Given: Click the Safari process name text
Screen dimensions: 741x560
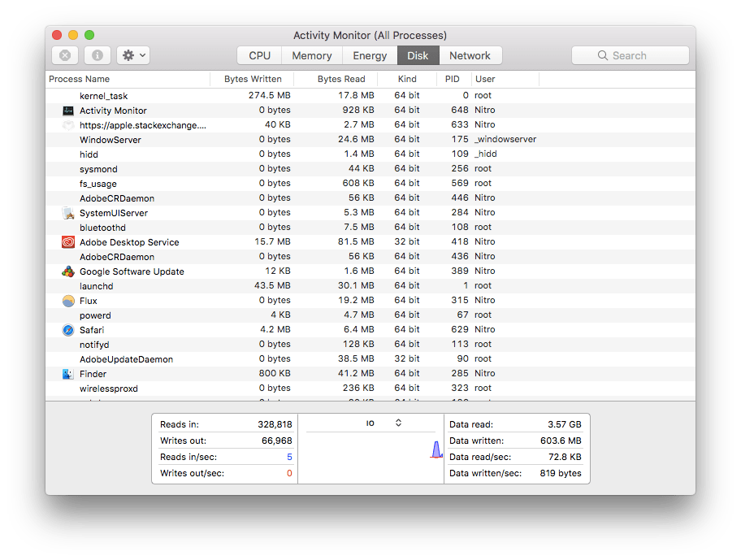Looking at the screenshot, I should (x=92, y=330).
